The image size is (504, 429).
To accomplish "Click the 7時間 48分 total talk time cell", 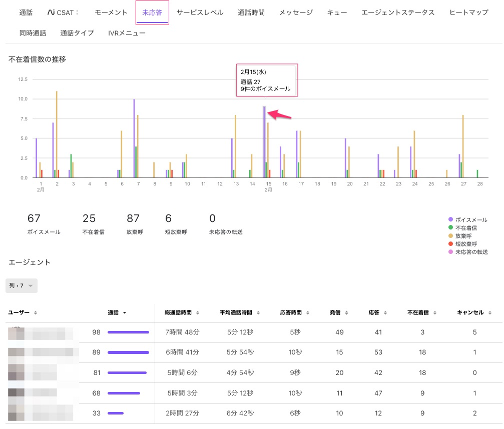I will click(182, 332).
